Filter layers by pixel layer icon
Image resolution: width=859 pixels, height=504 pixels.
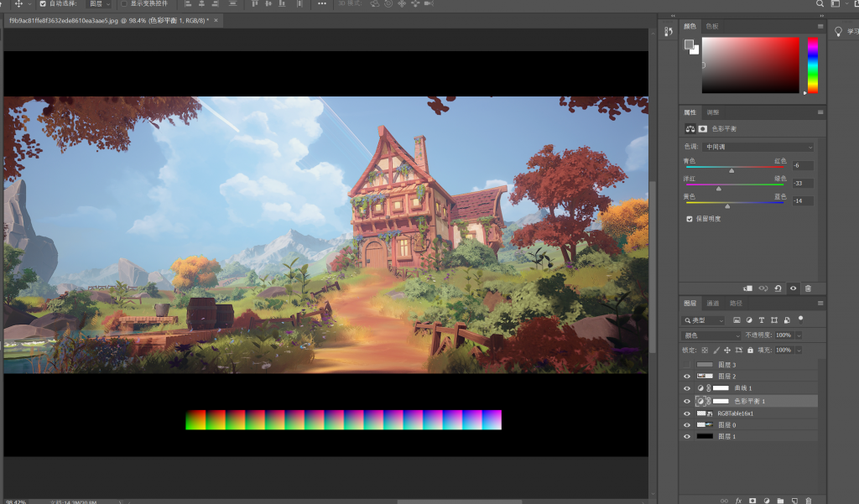[x=737, y=320]
